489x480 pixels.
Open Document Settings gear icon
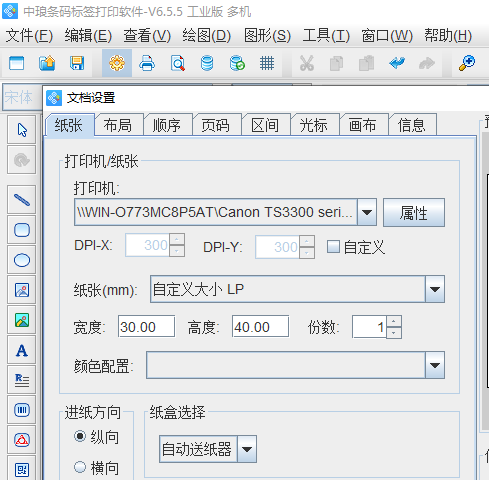point(117,63)
